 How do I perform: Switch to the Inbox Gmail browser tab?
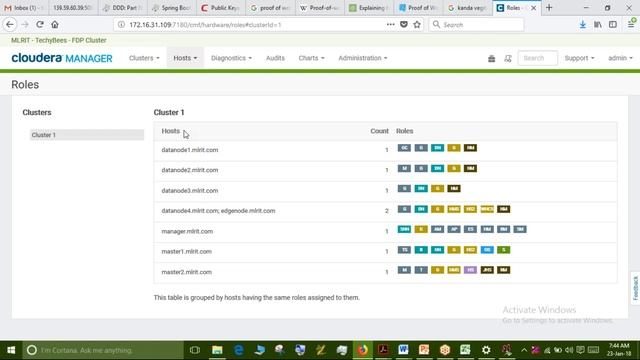click(x=24, y=8)
